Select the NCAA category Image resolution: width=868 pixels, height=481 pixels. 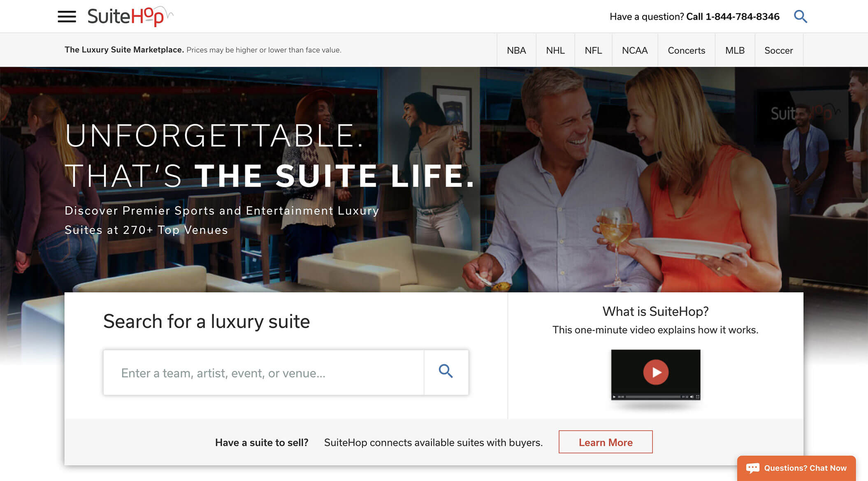(635, 50)
